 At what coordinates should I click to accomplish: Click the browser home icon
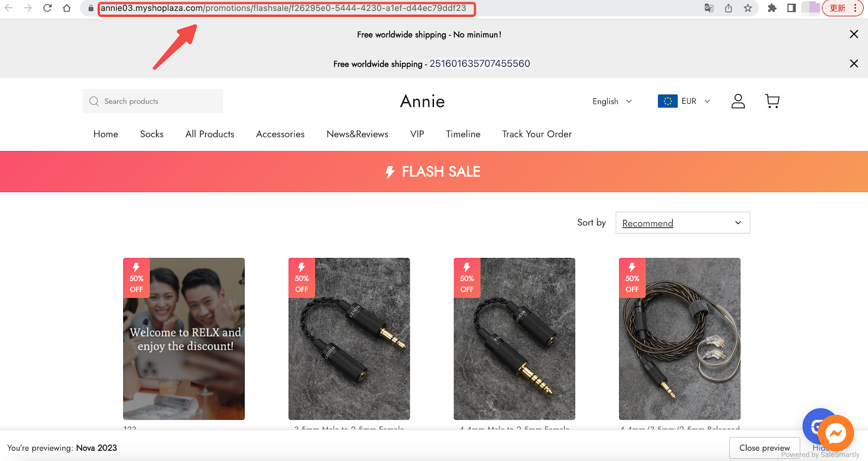point(67,8)
